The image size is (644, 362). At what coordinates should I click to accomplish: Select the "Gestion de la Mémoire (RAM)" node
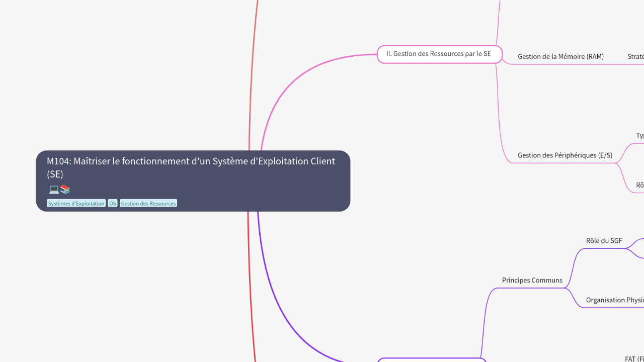pos(560,56)
